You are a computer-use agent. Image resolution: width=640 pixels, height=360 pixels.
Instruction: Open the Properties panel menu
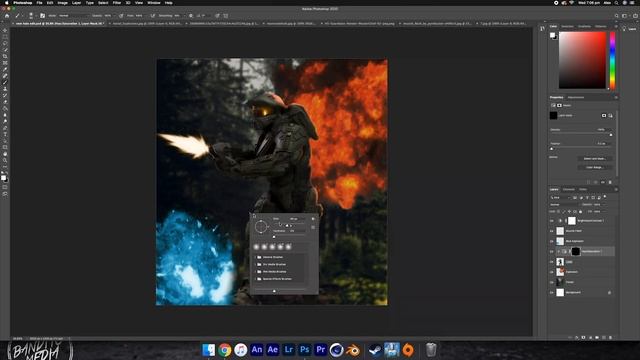coord(616,98)
